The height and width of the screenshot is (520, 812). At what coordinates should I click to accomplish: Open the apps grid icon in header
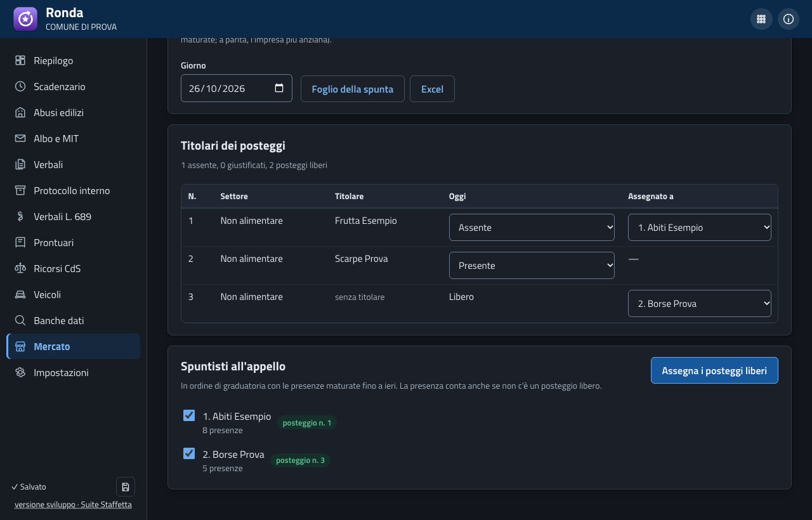click(761, 19)
